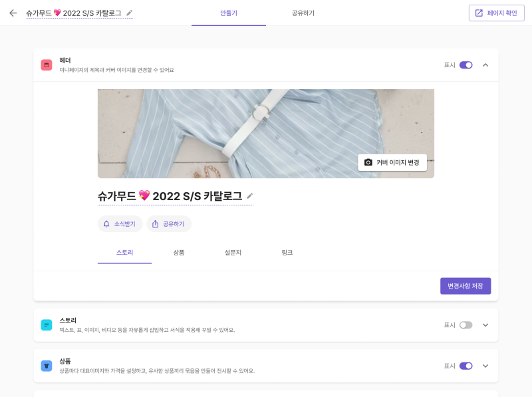Image resolution: width=532 pixels, height=397 pixels.
Task: Switch to the 공유하기 top tab
Action: pyautogui.click(x=303, y=13)
